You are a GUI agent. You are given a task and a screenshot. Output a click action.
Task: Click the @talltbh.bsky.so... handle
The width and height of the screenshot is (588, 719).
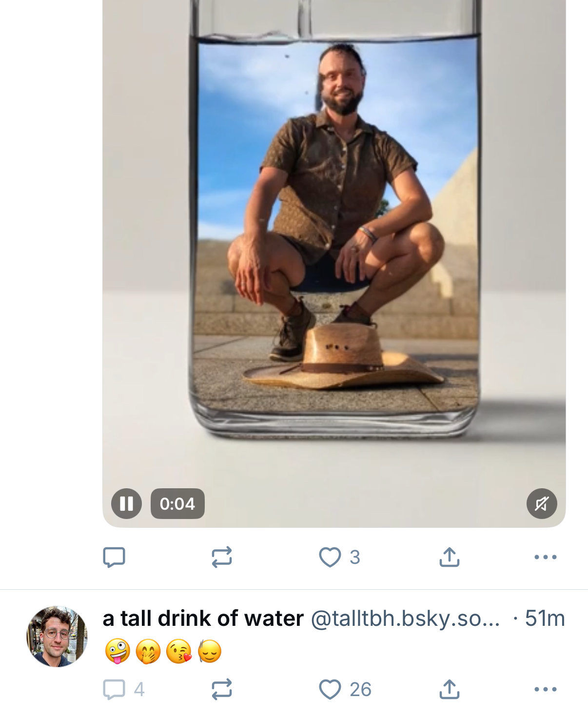click(x=405, y=619)
